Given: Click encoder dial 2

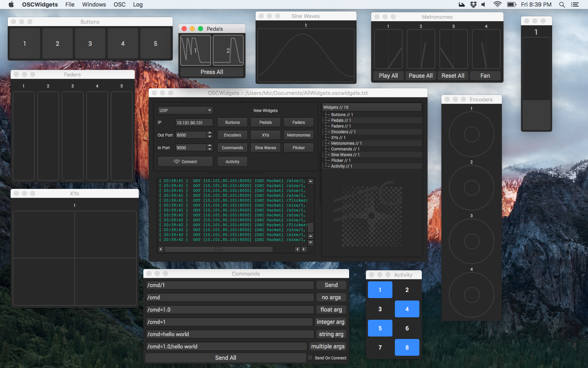Looking at the screenshot, I should tap(472, 188).
